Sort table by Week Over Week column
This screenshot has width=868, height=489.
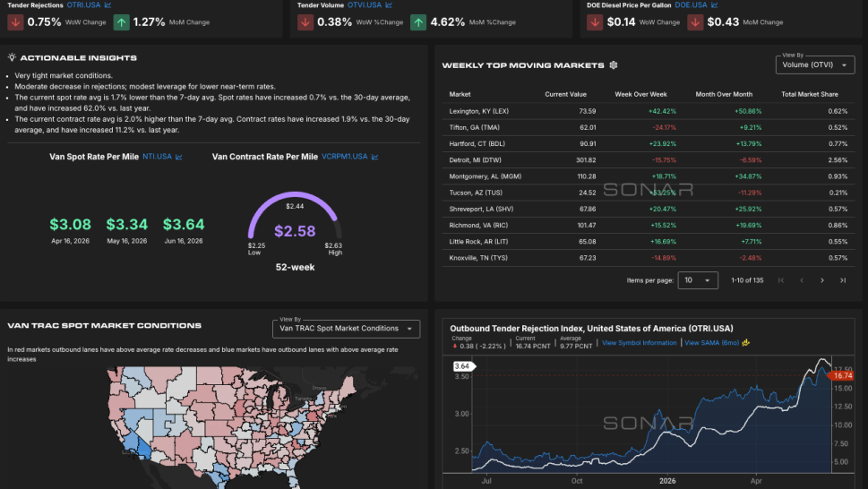[640, 95]
